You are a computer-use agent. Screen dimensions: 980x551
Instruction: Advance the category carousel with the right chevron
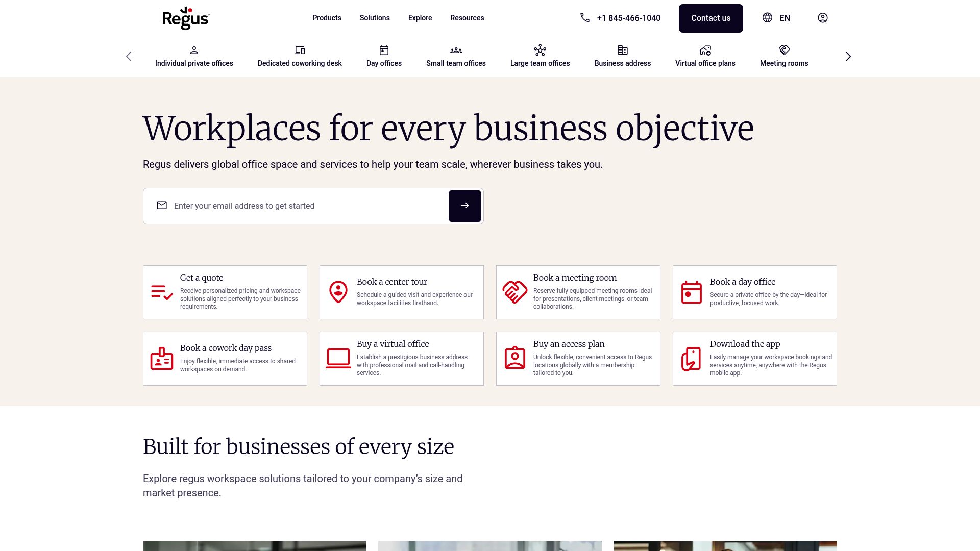(x=848, y=56)
